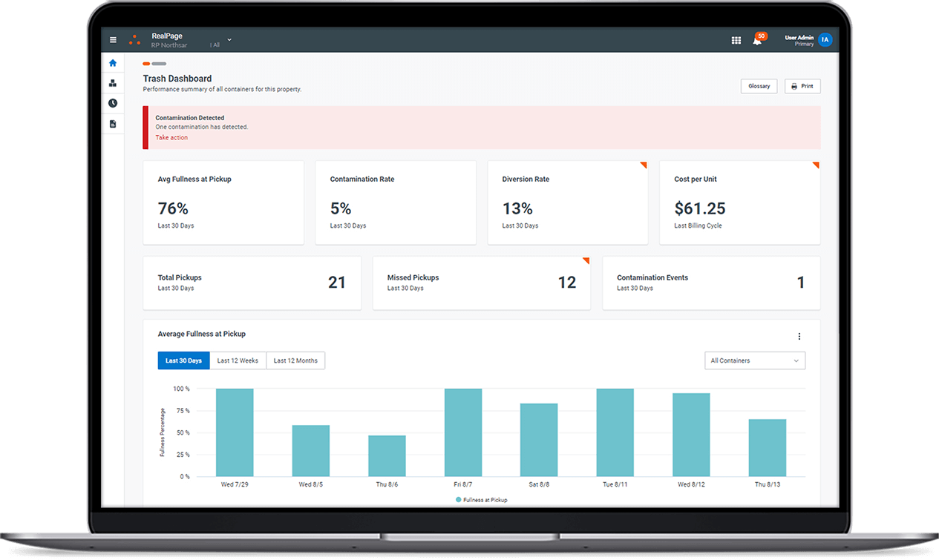Click the Print button

(x=802, y=86)
